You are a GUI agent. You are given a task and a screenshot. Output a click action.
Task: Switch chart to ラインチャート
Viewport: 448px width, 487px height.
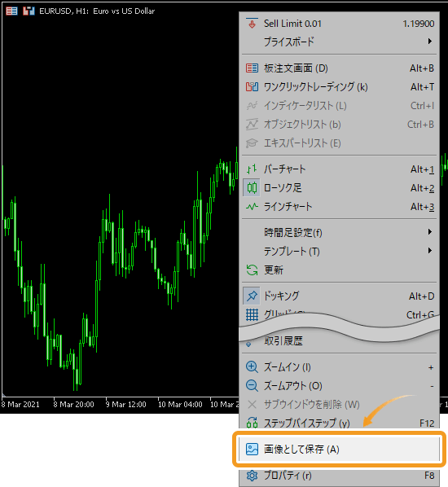pyautogui.click(x=339, y=207)
